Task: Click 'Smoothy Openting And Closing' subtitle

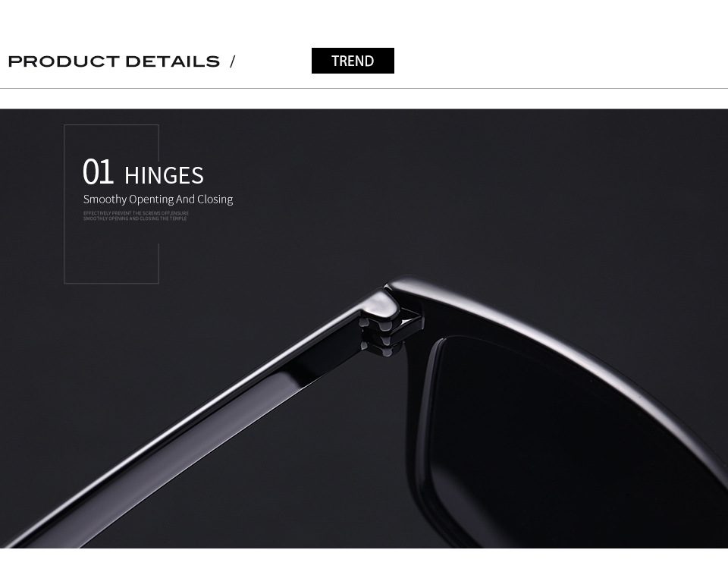Action: 158,200
